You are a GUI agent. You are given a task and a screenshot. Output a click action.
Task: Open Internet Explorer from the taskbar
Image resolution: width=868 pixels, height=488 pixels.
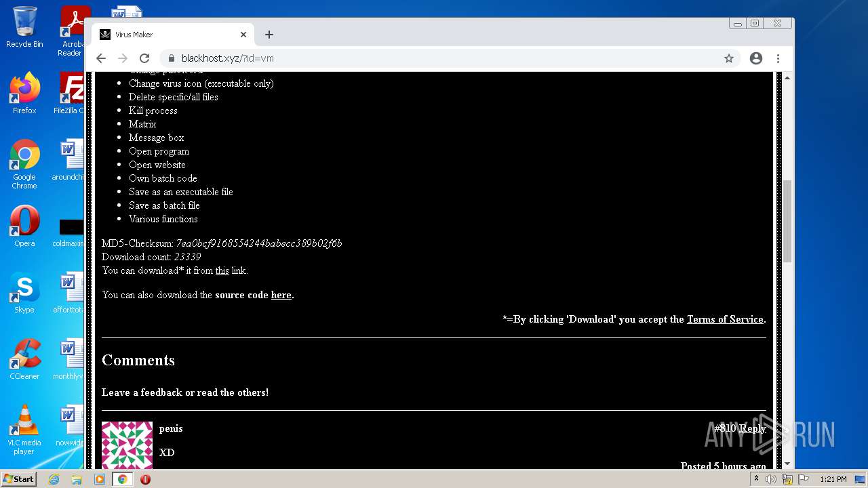click(x=54, y=479)
